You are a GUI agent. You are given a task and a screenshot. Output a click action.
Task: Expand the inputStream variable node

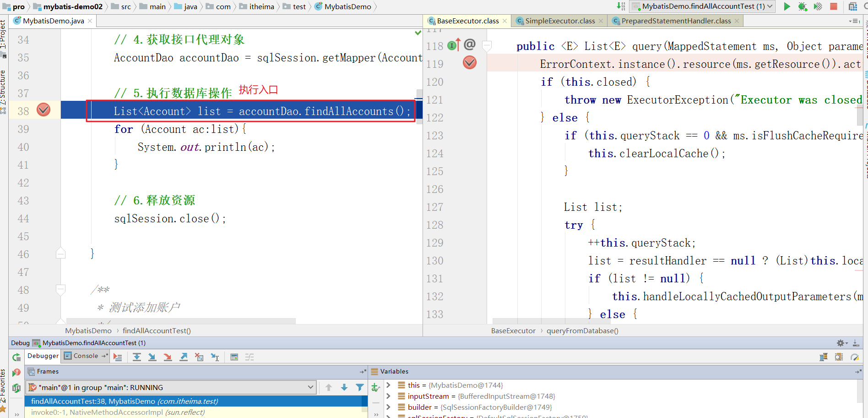tap(388, 396)
